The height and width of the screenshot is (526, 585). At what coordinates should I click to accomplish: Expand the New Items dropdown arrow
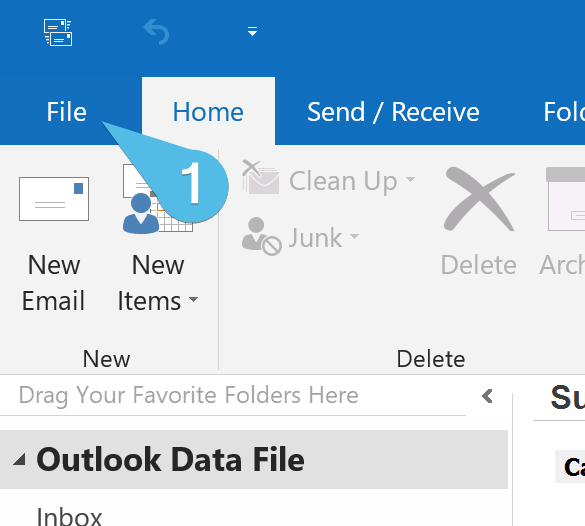[x=193, y=299]
